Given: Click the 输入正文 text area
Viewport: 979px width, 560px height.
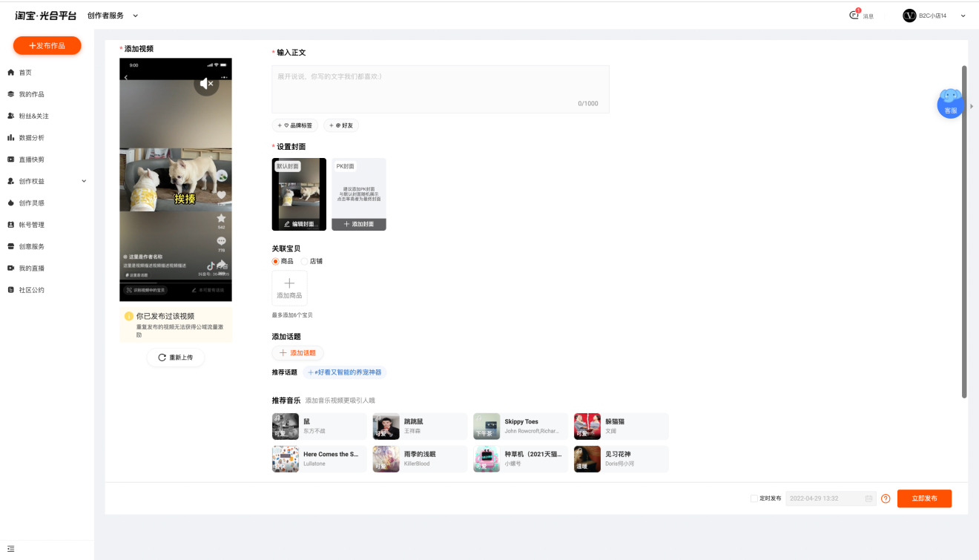Looking at the screenshot, I should 441,89.
